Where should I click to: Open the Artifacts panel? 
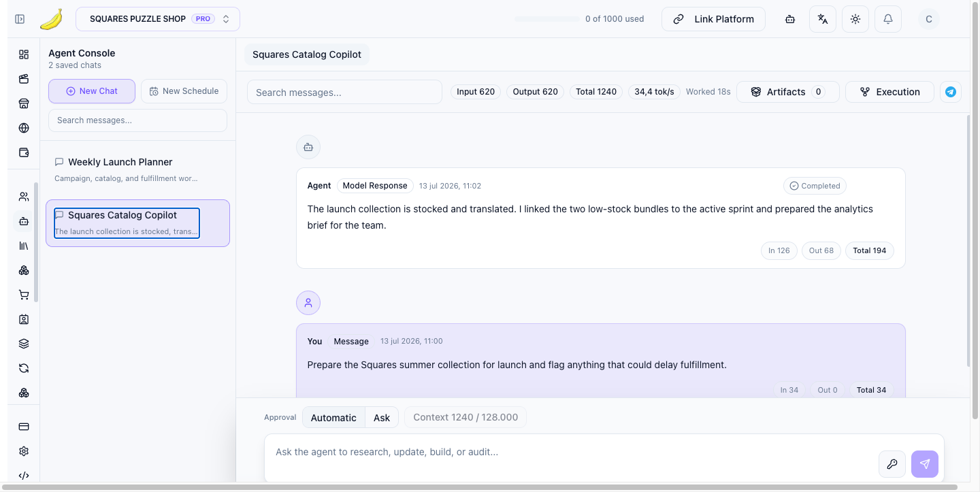(x=788, y=92)
